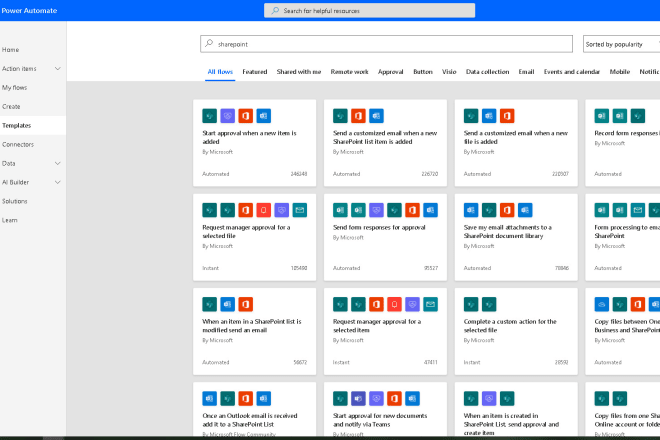Click the Outlook icon on the 'Start approval when a new item is added' card
Image resolution: width=660 pixels, height=440 pixels.
263,116
